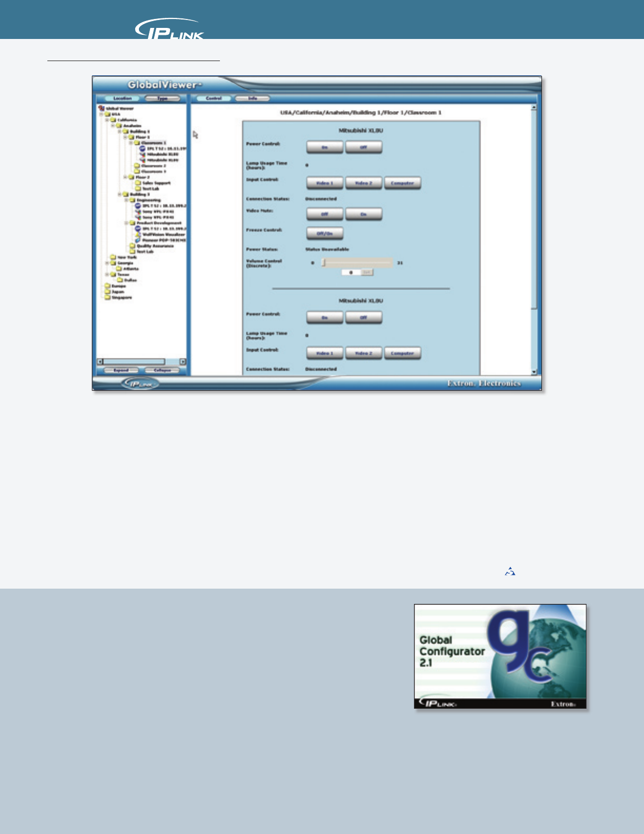The width and height of the screenshot is (644, 834).
Task: Open the Info tab
Action: [x=253, y=98]
